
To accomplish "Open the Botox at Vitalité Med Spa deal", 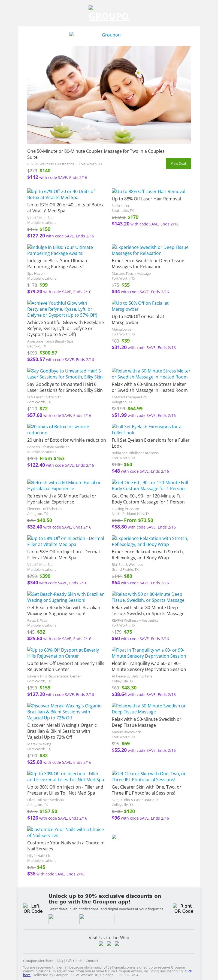I will 61,194.
